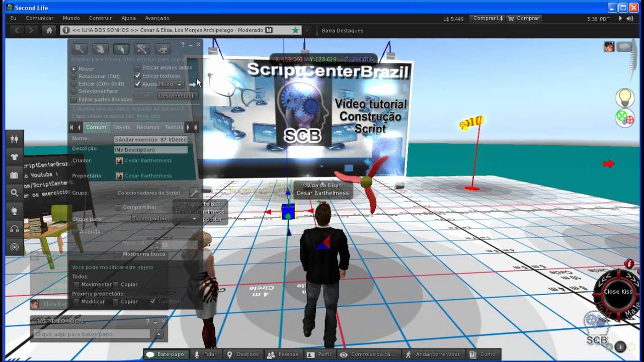Open People panel from left sidebar
The width and height of the screenshot is (644, 362).
[14, 139]
